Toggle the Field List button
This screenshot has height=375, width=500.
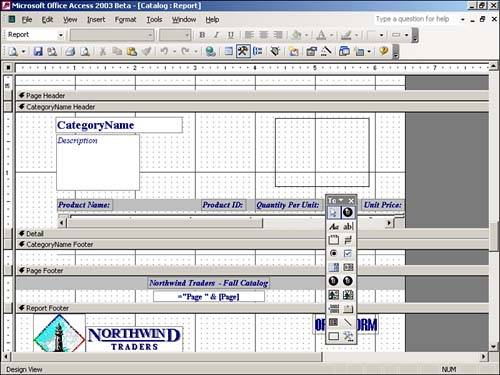(x=228, y=51)
